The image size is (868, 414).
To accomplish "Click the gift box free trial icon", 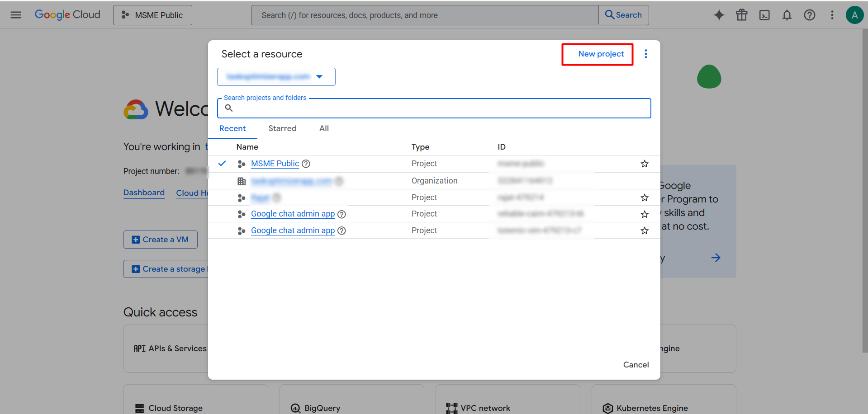I will pos(742,15).
